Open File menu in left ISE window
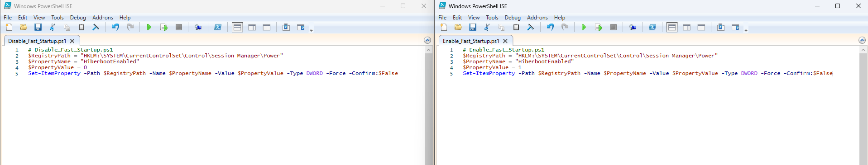The height and width of the screenshot is (165, 868). (x=8, y=18)
